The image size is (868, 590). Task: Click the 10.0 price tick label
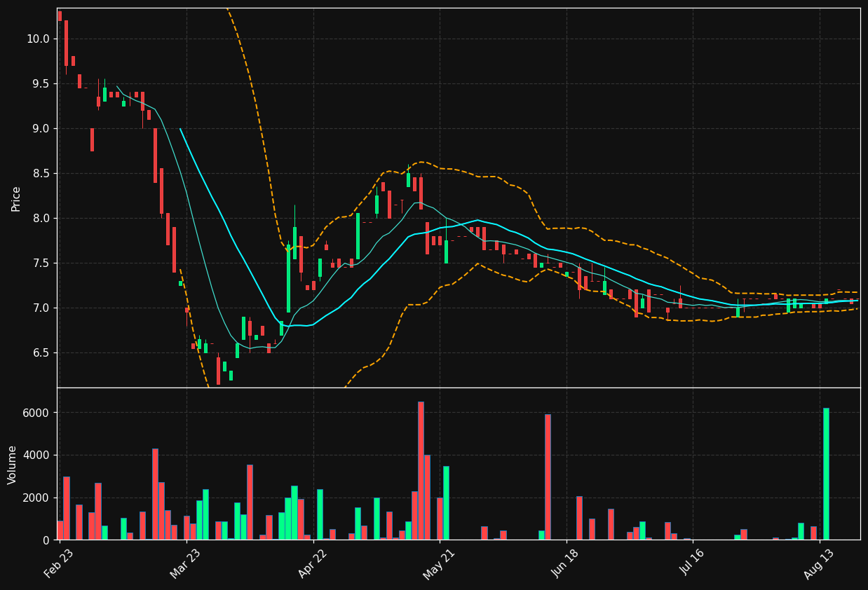[38, 39]
